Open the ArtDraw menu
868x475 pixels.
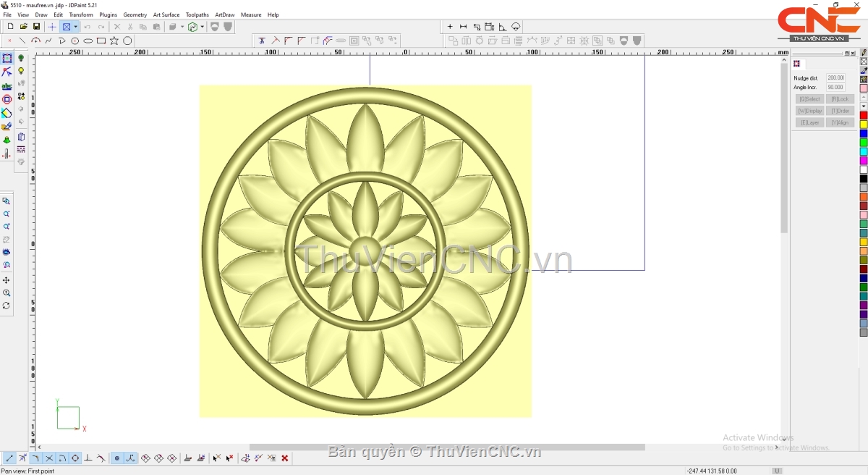[225, 14]
